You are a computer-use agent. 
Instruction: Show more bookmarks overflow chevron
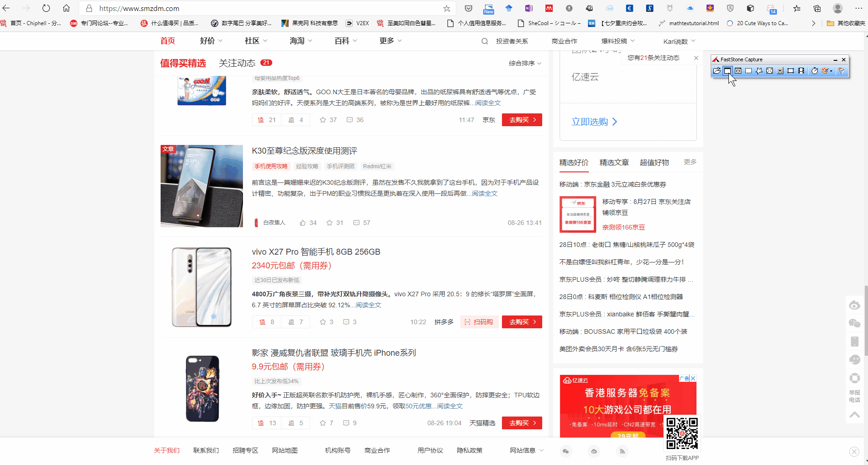(x=813, y=23)
